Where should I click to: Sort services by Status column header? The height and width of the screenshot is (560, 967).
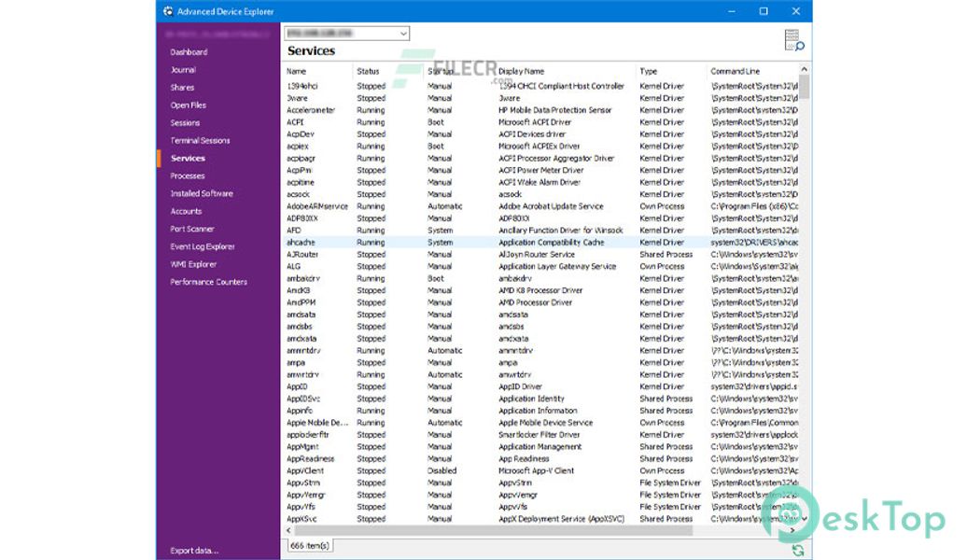click(368, 71)
